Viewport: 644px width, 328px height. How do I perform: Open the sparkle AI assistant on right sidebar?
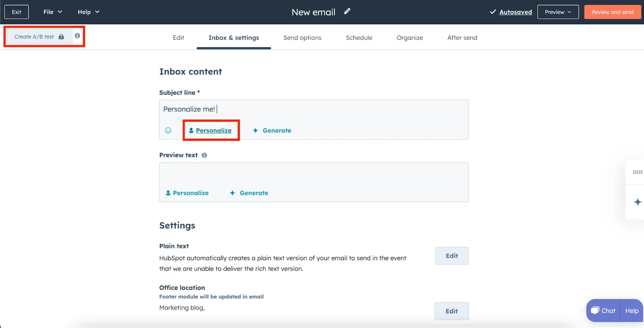pos(637,202)
